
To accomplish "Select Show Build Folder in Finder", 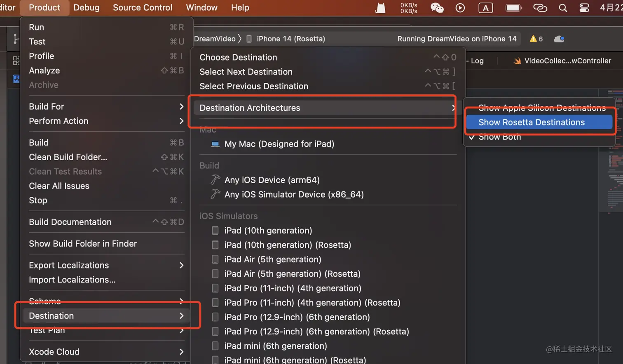I will pyautogui.click(x=106, y=244).
